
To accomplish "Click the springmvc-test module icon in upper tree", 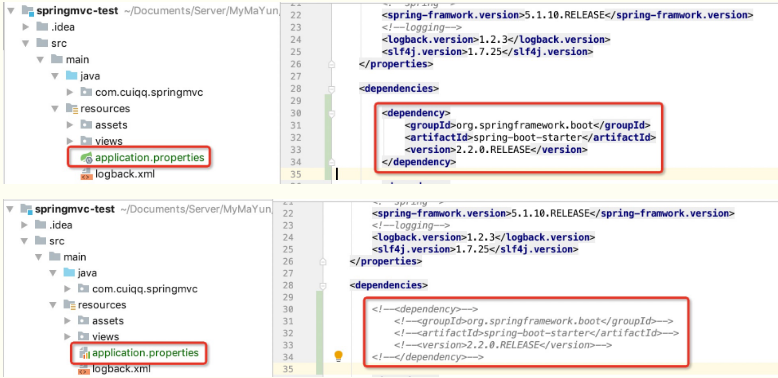I will coord(27,11).
